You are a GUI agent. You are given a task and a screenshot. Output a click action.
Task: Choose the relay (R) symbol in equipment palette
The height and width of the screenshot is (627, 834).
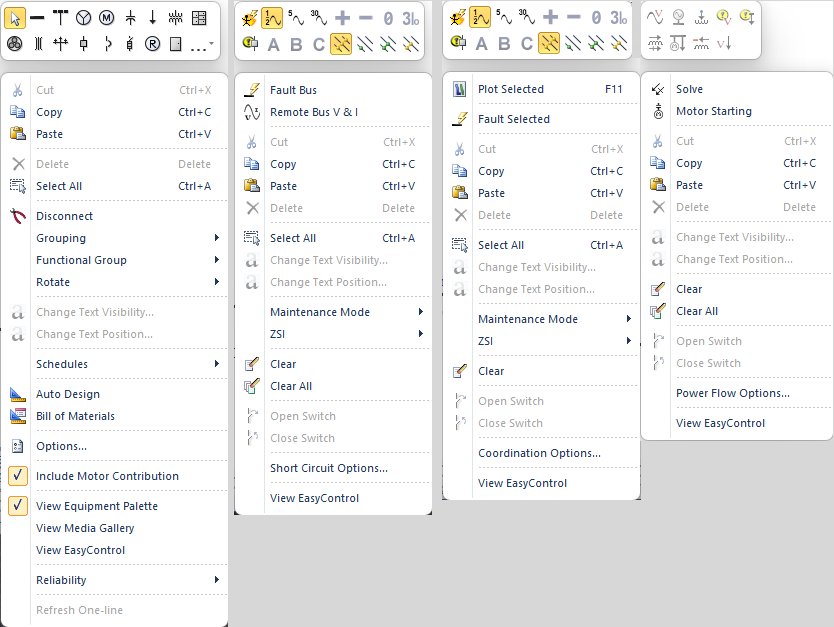pyautogui.click(x=152, y=44)
